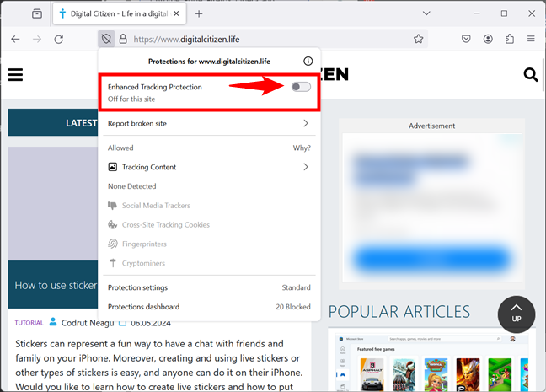Click the site security padlock icon
Screen dimensions: 546x392
click(123, 39)
